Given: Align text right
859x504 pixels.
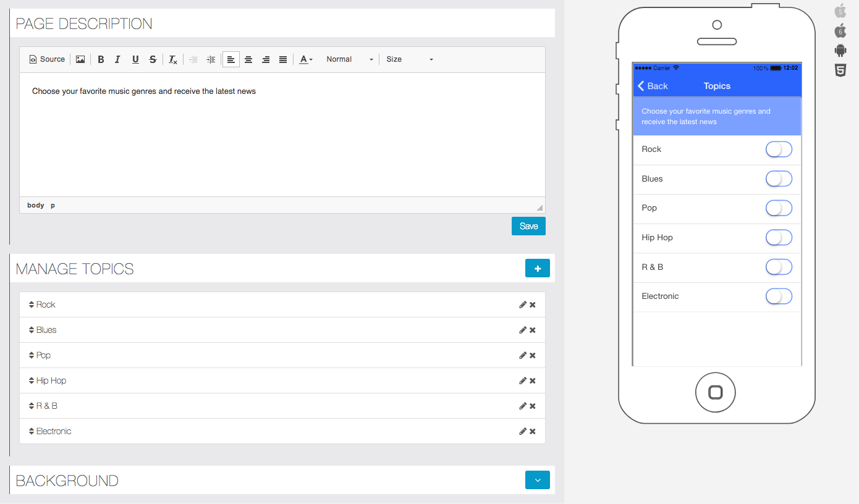Looking at the screenshot, I should coord(266,59).
